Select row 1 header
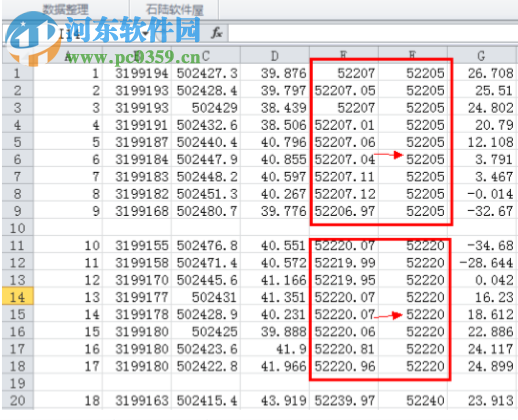This screenshot has width=518, height=420. pyautogui.click(x=18, y=73)
